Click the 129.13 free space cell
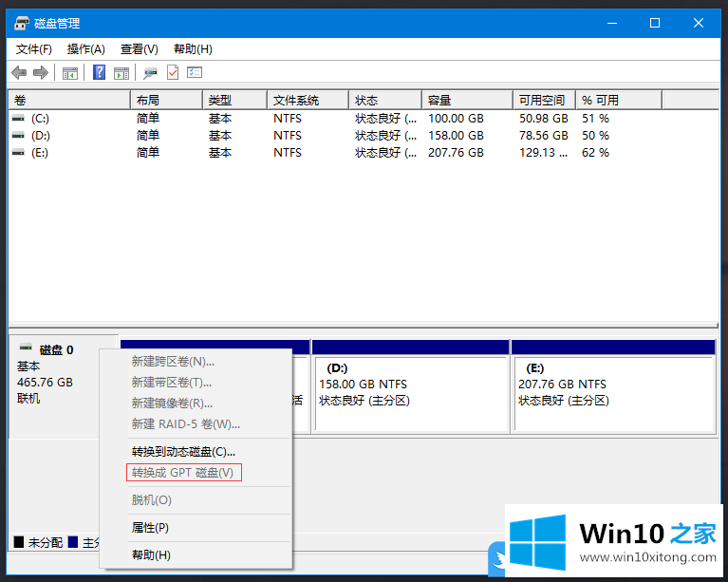 click(543, 152)
